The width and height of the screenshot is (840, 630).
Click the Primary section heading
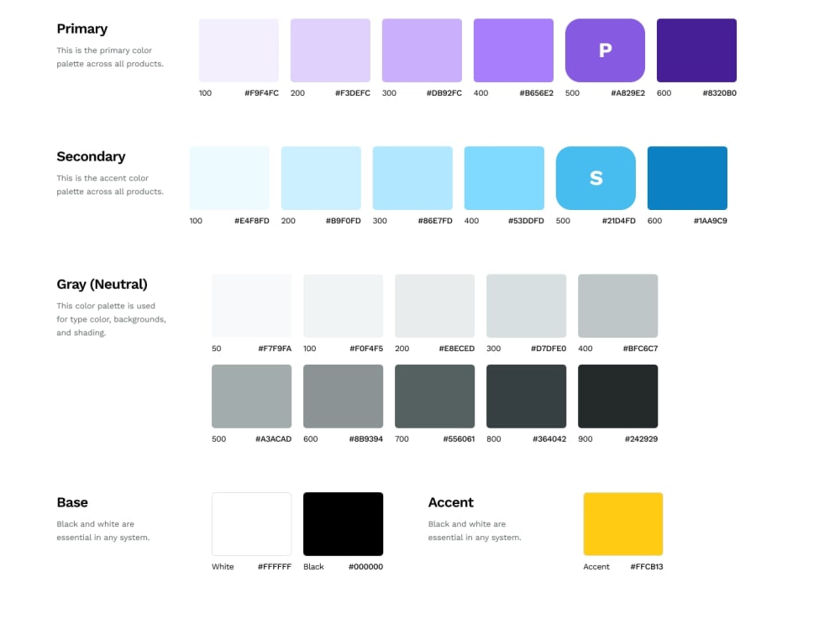tap(81, 29)
